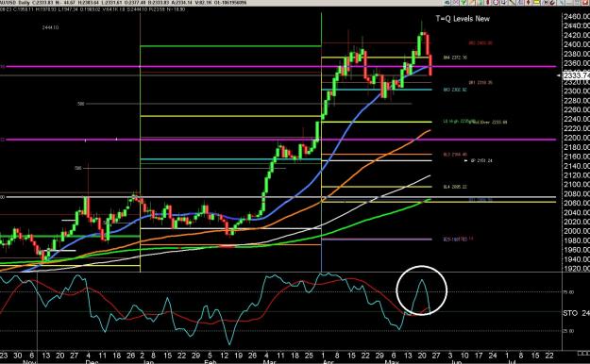Viewport: 590px width, 364px height.
Task: Click the BL3 2164.46 level label
Action: point(455,154)
